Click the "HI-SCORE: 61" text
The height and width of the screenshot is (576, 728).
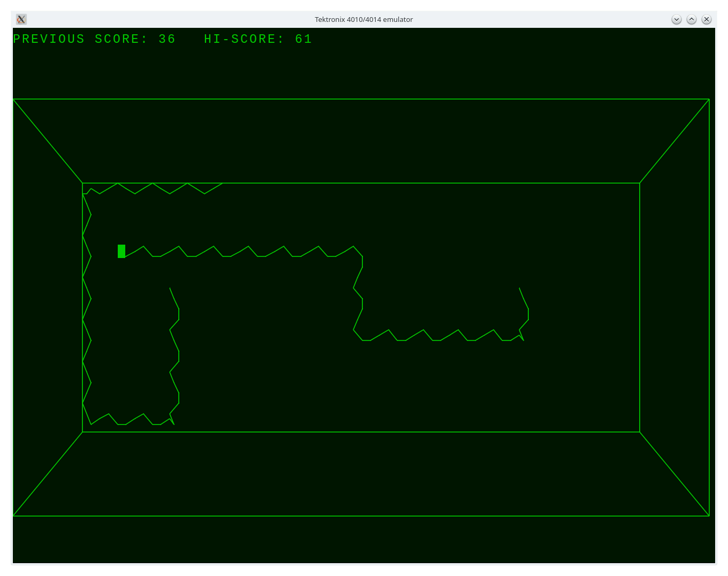click(258, 39)
